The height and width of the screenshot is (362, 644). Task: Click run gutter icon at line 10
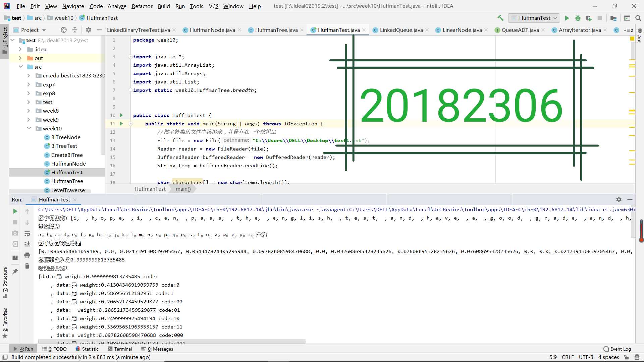coord(121,115)
